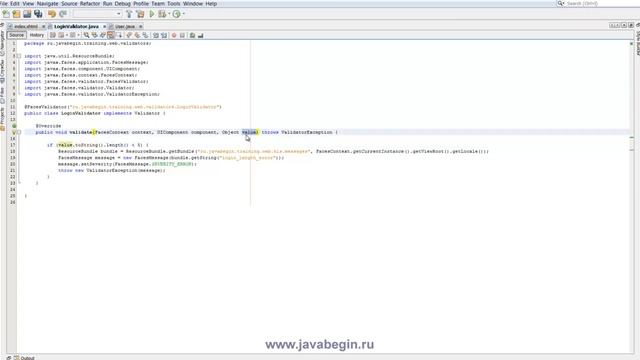Image resolution: width=640 pixels, height=360 pixels.
Task: Switch to the History view button
Action: click(36, 35)
